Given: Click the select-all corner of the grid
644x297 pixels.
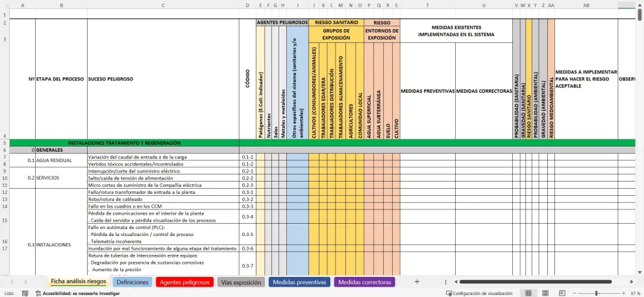Looking at the screenshot, I should coord(5,5).
